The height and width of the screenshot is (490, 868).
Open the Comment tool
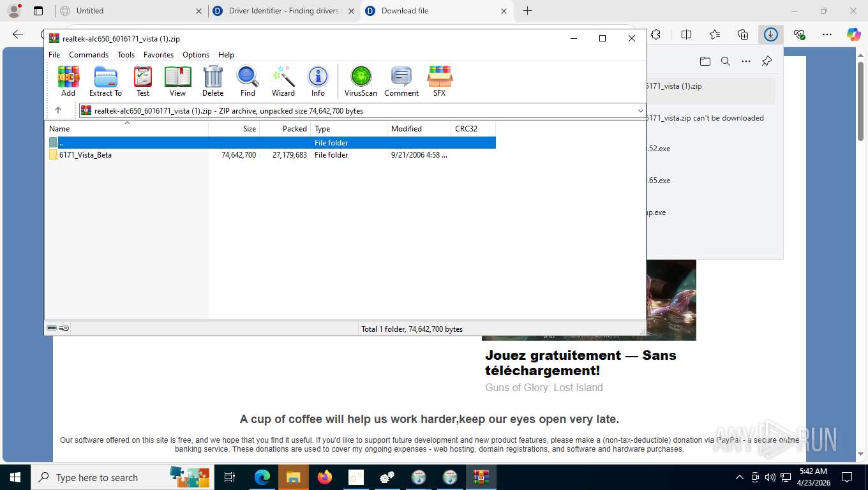click(x=401, y=81)
